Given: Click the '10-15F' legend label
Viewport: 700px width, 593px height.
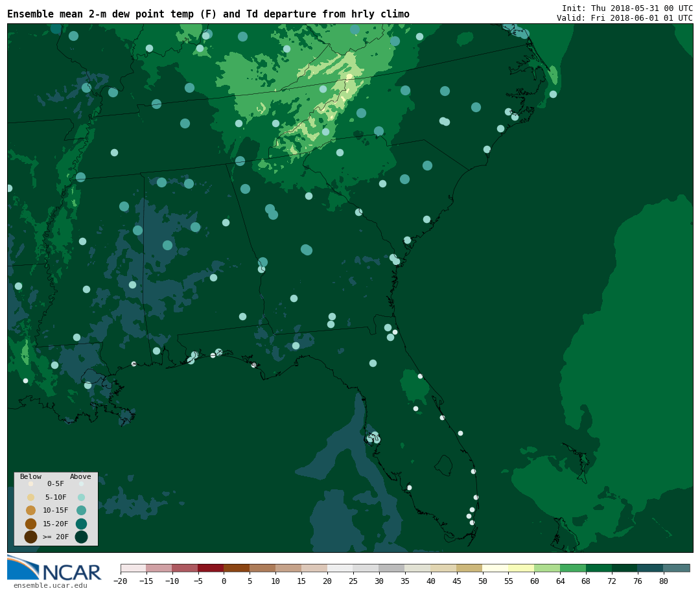Looking at the screenshot, I should pyautogui.click(x=56, y=510).
